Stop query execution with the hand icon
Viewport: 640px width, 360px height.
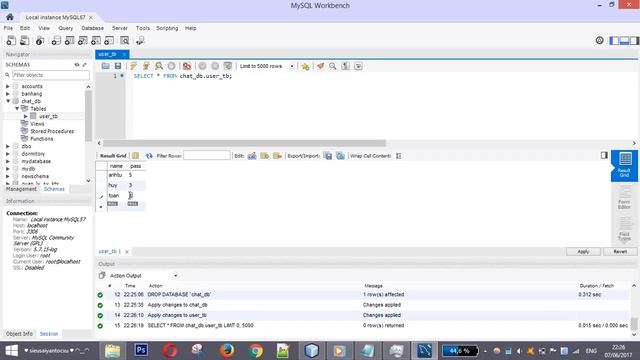coord(171,66)
